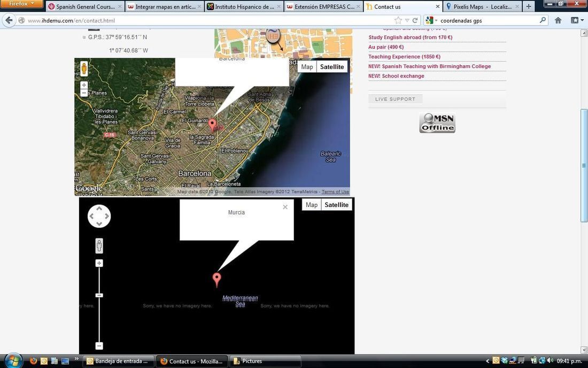This screenshot has width=588, height=368.
Task: Open Au pair (490 €) link
Action: tap(386, 47)
